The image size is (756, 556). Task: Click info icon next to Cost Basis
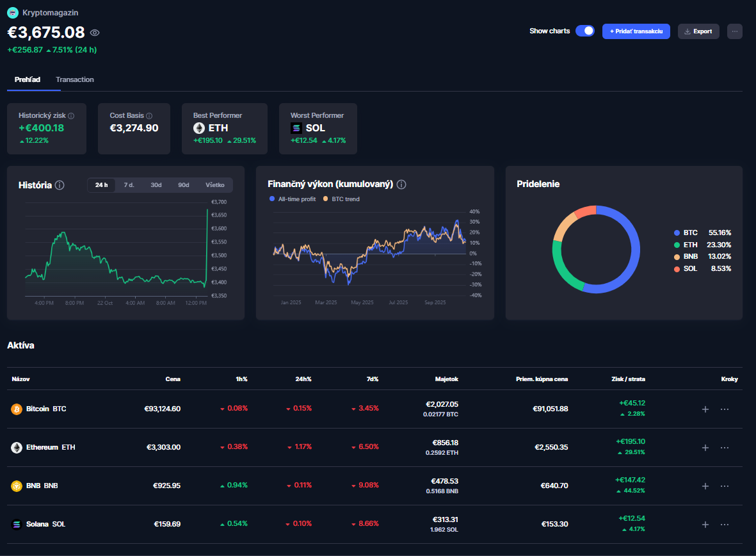coord(149,116)
